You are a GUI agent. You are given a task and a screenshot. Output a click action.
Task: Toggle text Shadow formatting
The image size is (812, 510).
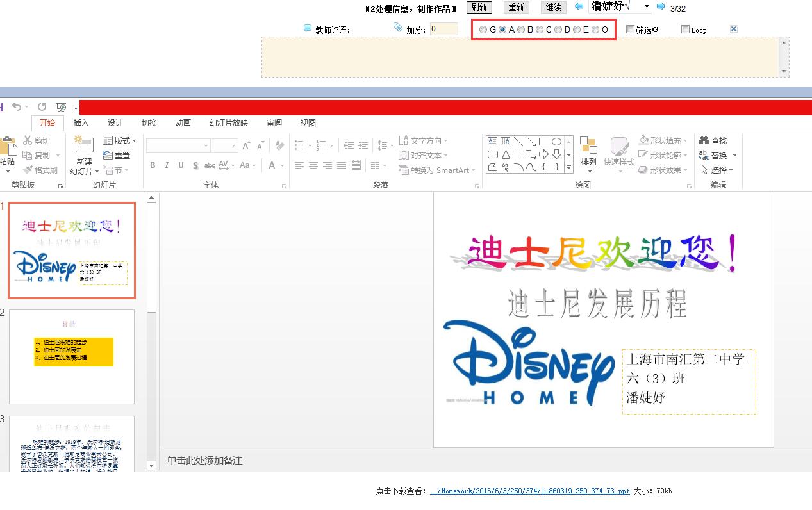195,165
